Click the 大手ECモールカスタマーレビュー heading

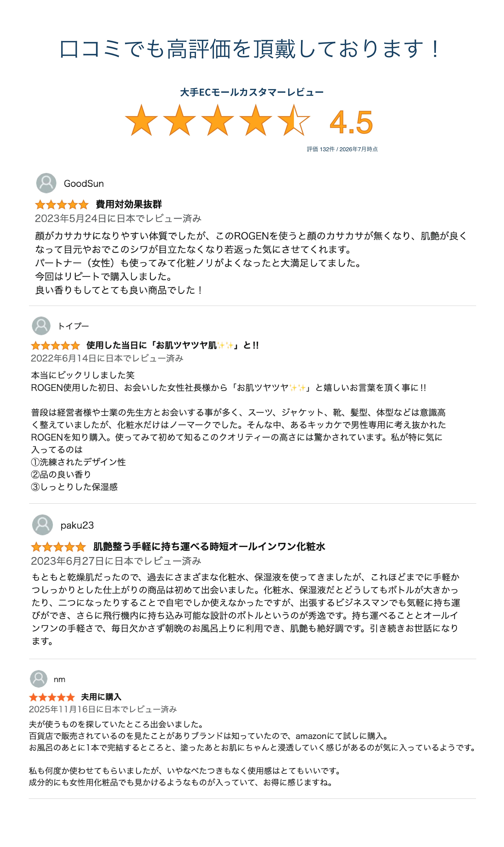coord(252,92)
